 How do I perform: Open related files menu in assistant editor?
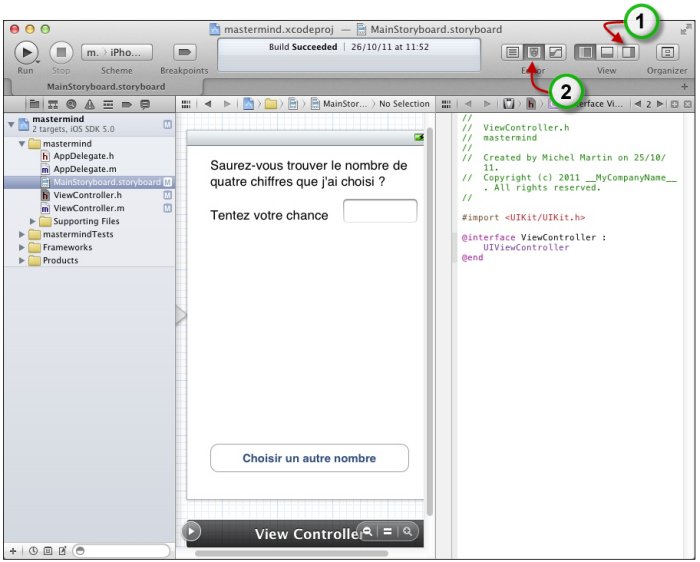[446, 104]
